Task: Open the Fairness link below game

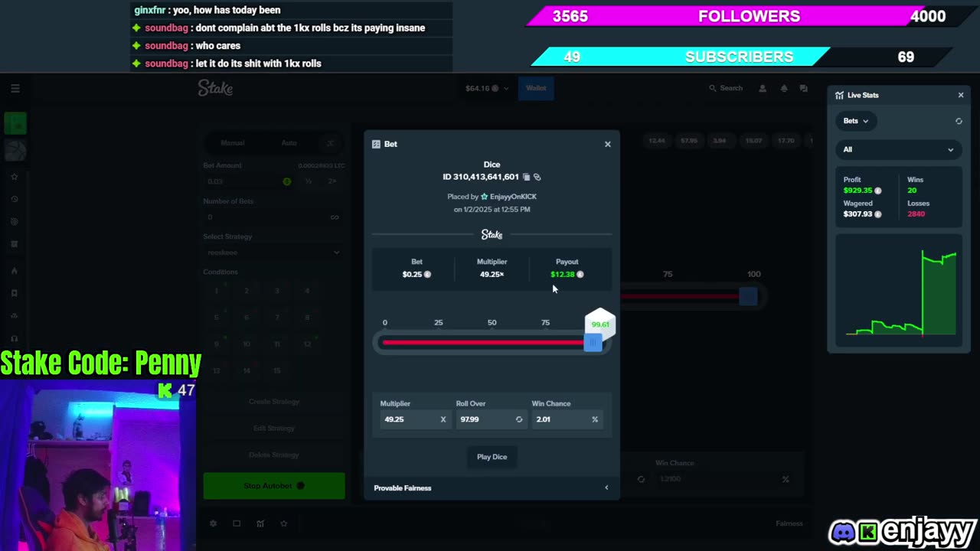Action: tap(789, 523)
